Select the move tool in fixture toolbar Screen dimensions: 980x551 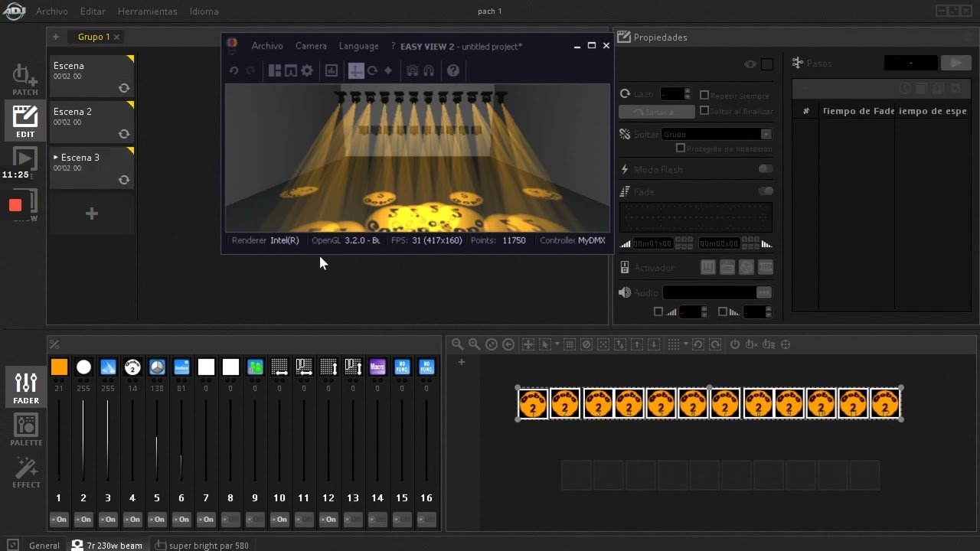pyautogui.click(x=528, y=344)
